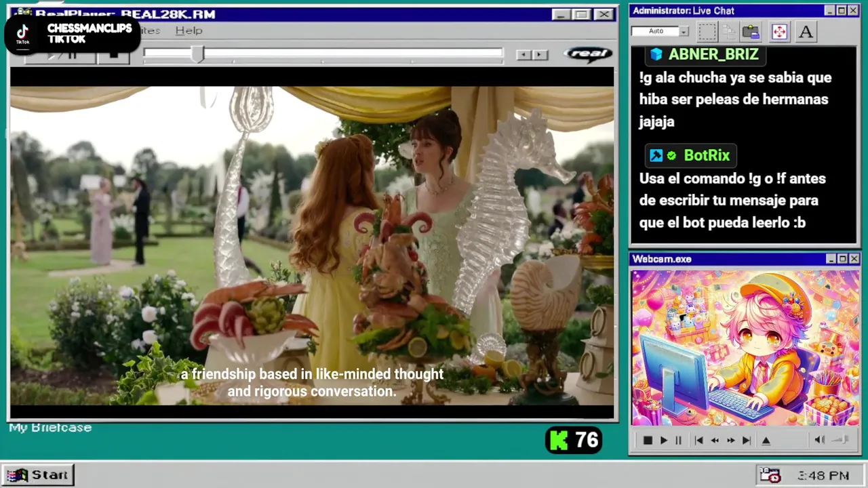Click subtitle 'a friendship based in like-minded thought'
This screenshot has height=488, width=868.
pos(312,374)
